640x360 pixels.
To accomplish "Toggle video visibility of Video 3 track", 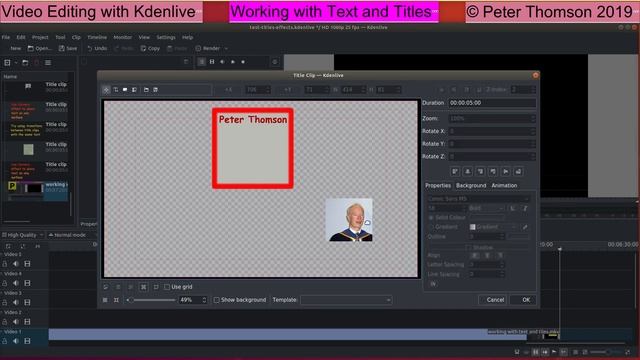I will (x=27, y=302).
